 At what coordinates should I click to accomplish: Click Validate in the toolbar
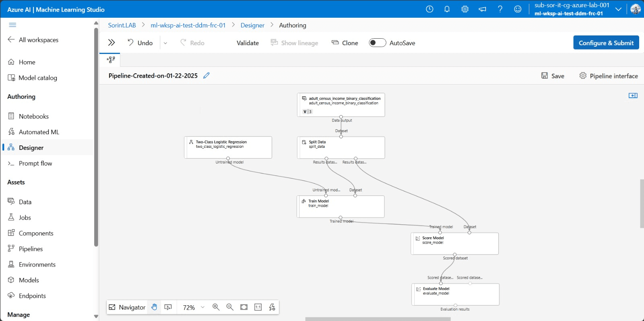[248, 43]
